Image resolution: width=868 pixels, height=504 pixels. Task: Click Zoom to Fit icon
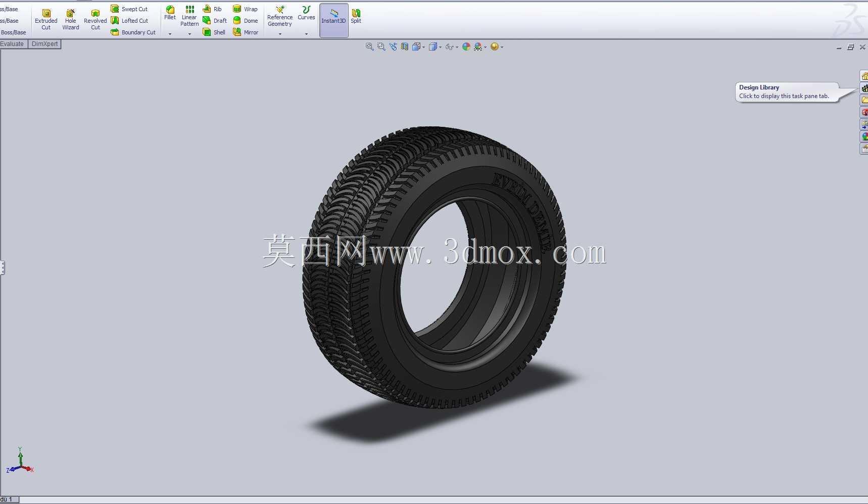click(370, 47)
